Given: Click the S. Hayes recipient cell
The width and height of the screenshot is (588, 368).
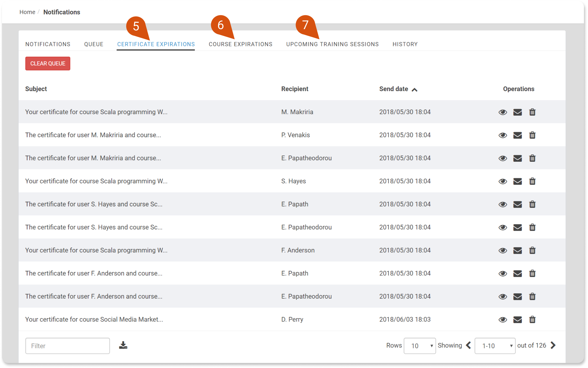Looking at the screenshot, I should tap(293, 181).
